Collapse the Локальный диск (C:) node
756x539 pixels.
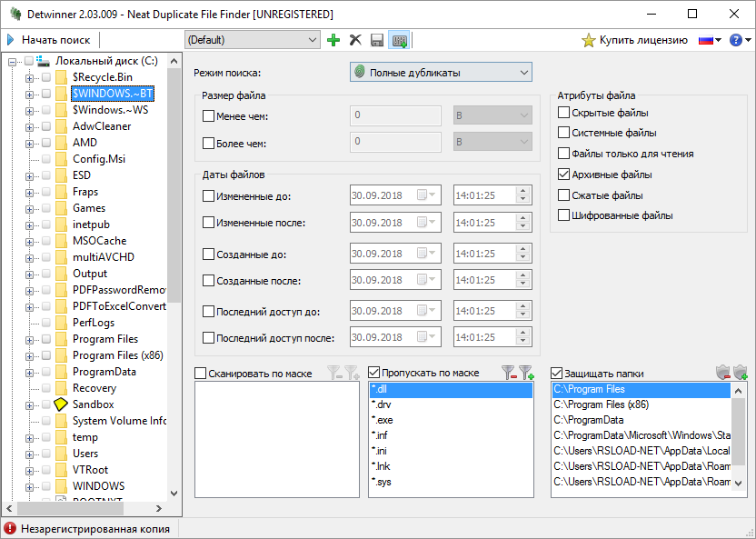pos(12,62)
